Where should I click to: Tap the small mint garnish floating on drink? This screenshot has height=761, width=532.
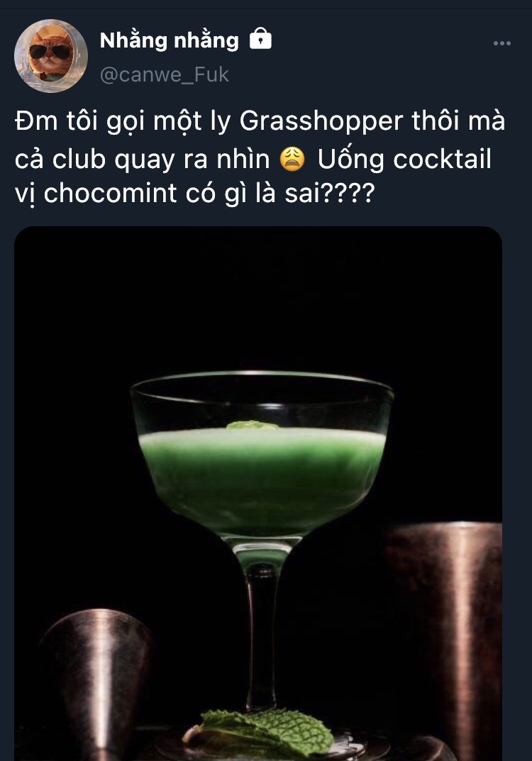click(x=252, y=426)
